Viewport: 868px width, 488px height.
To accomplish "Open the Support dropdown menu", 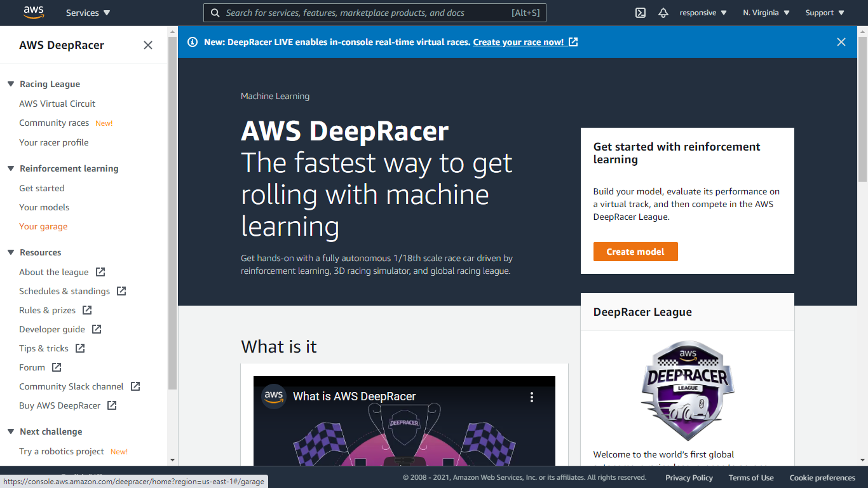I will point(825,13).
